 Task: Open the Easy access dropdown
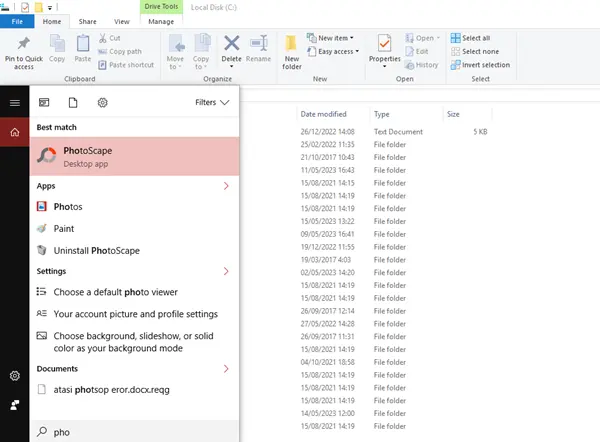pos(333,51)
